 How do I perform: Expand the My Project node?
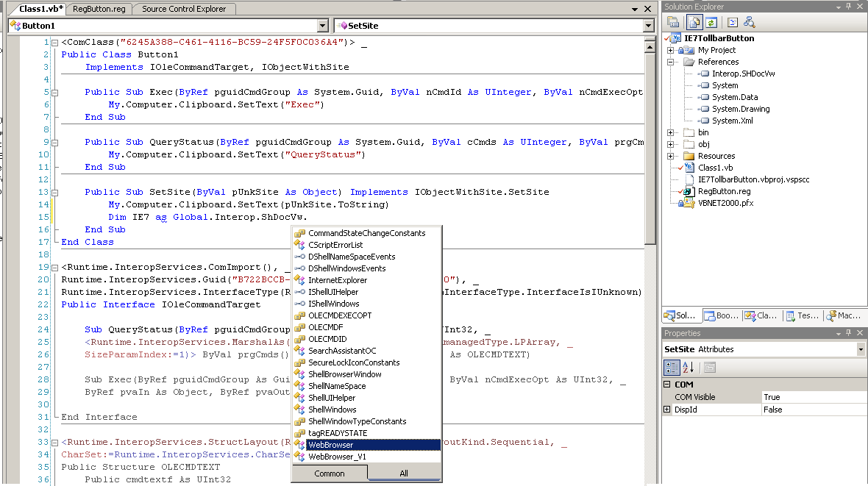(670, 51)
